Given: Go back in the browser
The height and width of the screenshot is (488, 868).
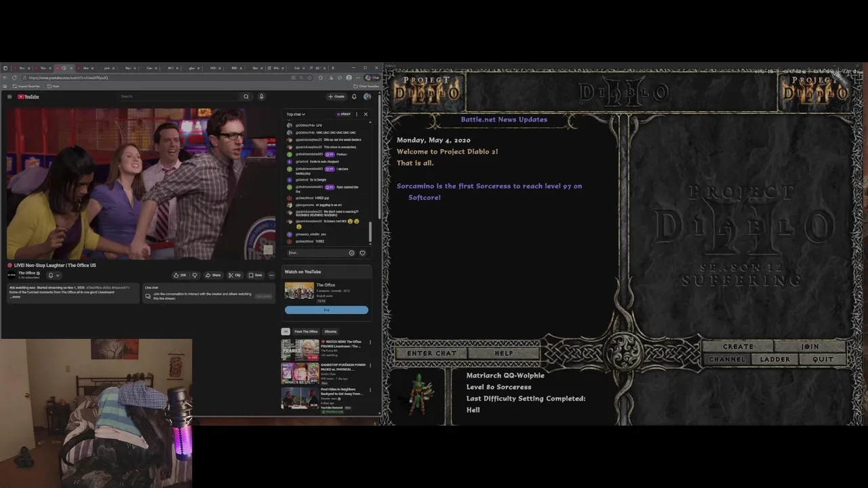Looking at the screenshot, I should click(x=5, y=77).
